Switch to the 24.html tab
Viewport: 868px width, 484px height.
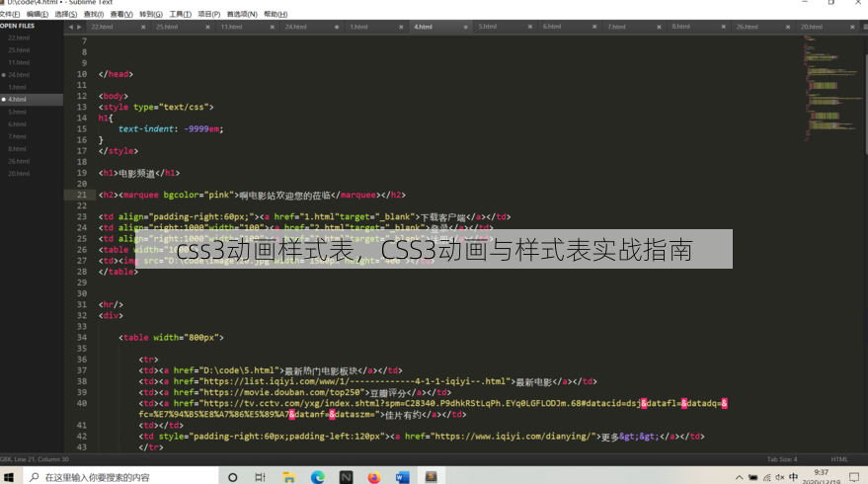coord(295,27)
